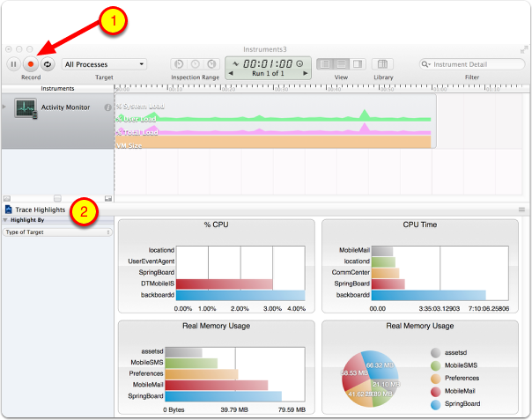Open the Type of Target dropdown

pos(56,232)
